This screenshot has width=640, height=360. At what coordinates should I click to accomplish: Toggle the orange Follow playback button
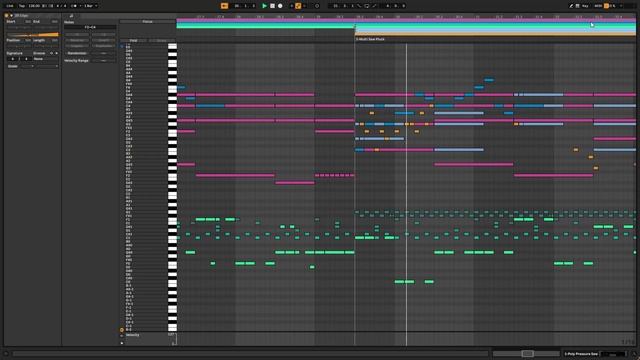click(x=224, y=6)
